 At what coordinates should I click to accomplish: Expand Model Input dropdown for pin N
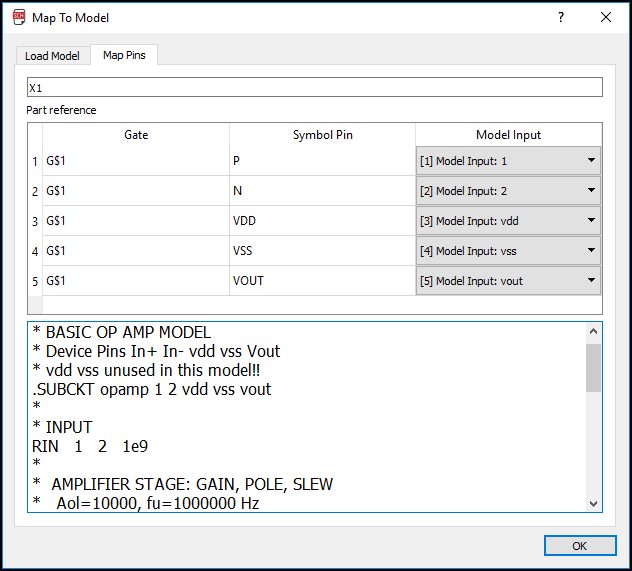(508, 191)
